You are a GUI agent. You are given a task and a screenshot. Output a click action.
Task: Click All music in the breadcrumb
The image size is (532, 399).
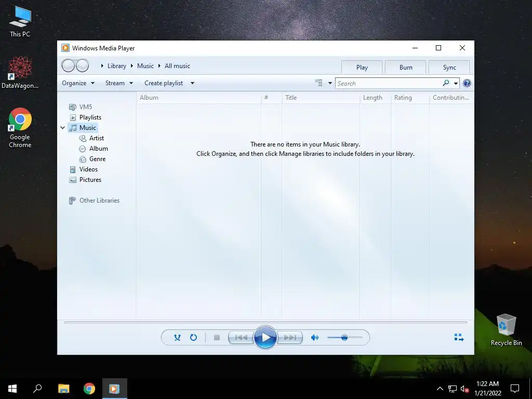[177, 66]
